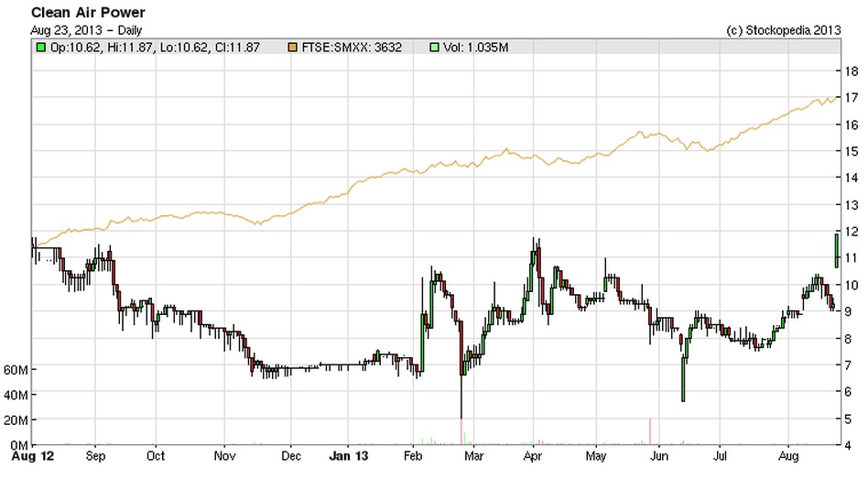The height and width of the screenshot is (479, 868).
Task: Click the '(c) Stockopedia 2013' credit text
Action: point(783,30)
